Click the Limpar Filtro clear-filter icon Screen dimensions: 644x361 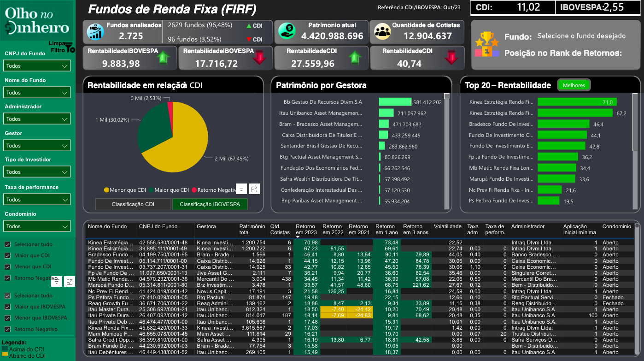(68, 46)
